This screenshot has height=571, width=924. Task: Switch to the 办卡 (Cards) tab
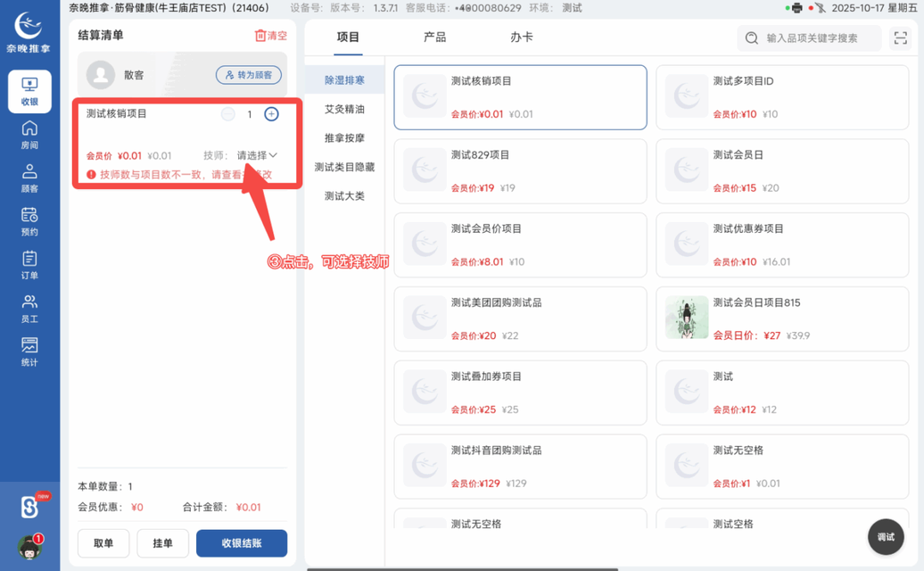click(520, 38)
